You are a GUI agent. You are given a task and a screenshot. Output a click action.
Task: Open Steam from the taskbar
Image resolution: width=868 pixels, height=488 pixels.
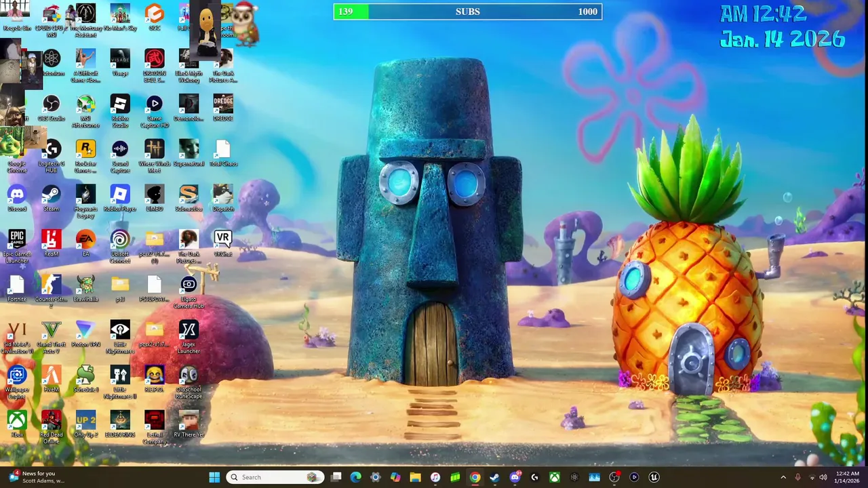(x=494, y=477)
